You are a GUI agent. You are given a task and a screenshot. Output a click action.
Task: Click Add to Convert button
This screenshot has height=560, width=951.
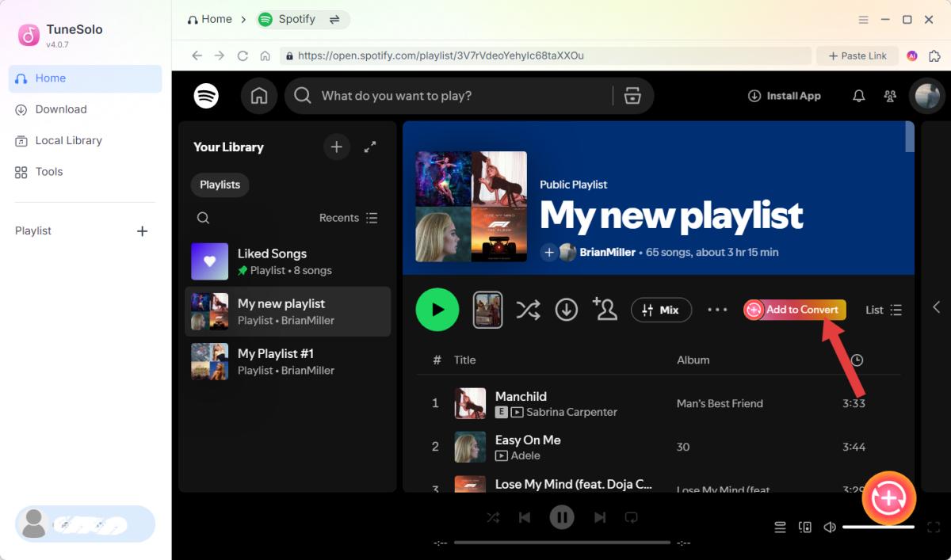795,310
